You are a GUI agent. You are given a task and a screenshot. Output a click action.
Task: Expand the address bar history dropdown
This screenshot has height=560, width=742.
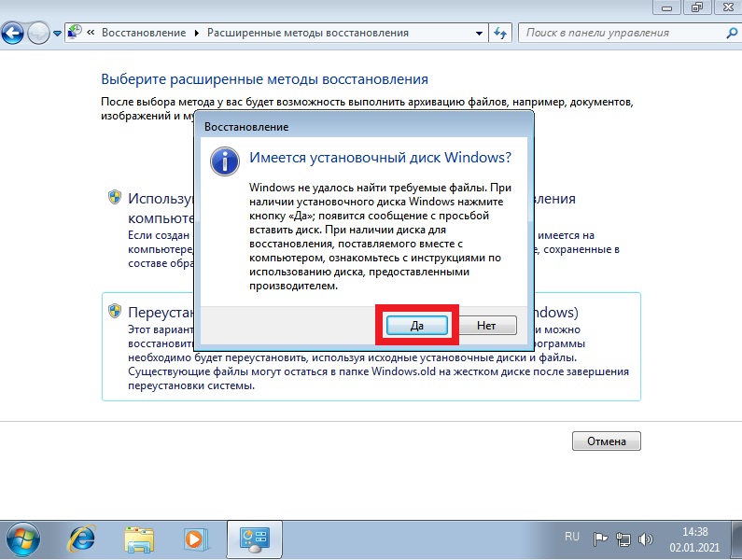click(x=479, y=34)
